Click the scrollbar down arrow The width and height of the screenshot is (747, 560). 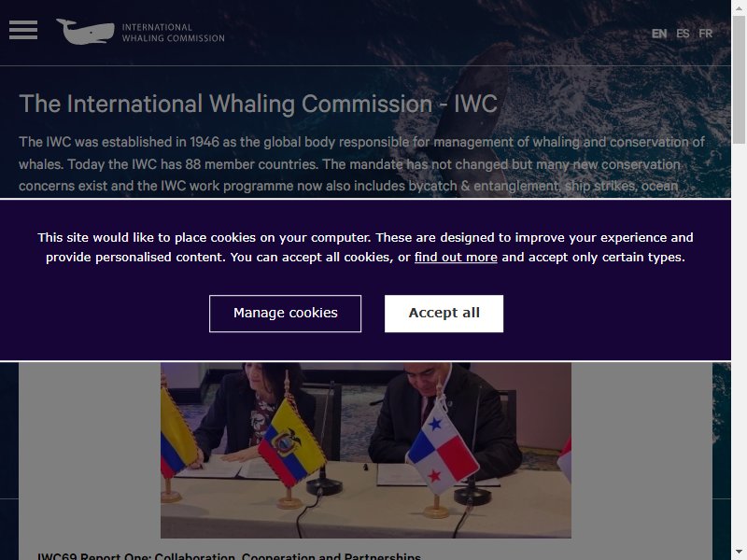(x=739, y=554)
